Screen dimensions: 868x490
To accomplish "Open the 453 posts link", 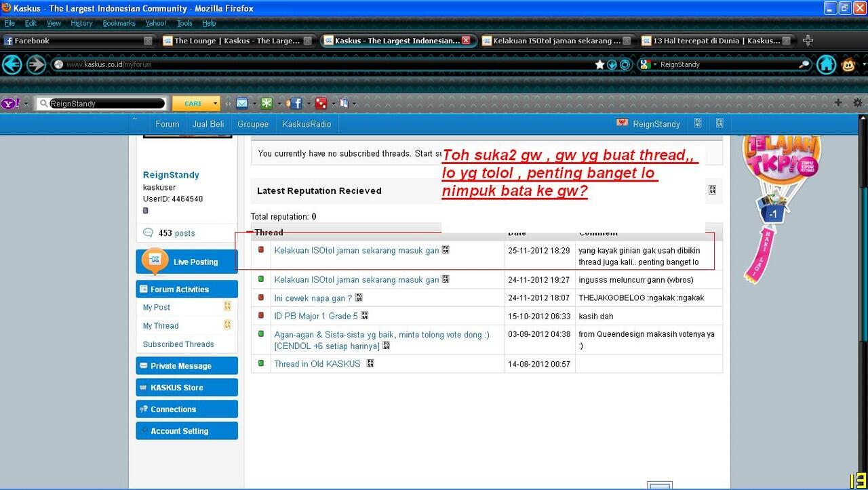I will pos(176,233).
